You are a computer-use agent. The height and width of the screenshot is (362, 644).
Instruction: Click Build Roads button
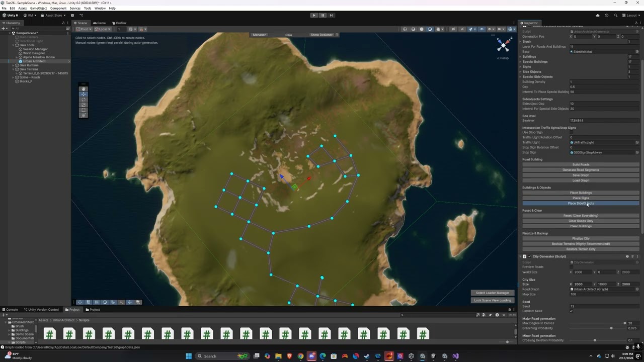[581, 164]
